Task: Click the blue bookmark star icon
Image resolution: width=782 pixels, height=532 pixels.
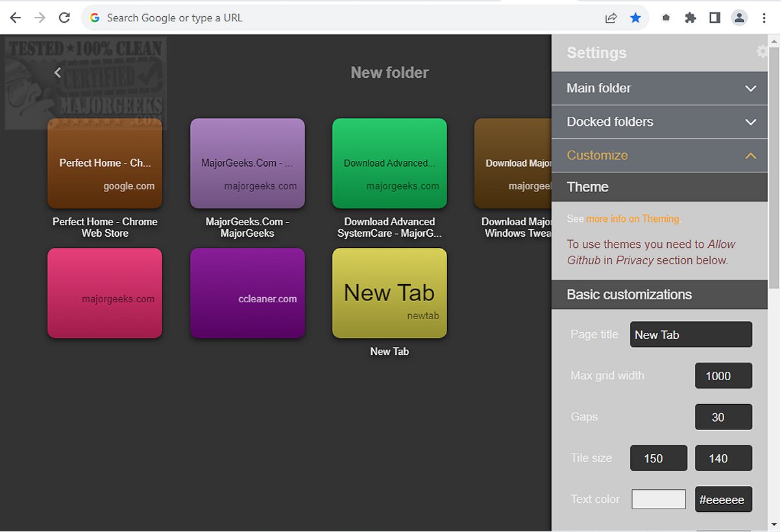Action: [x=635, y=18]
